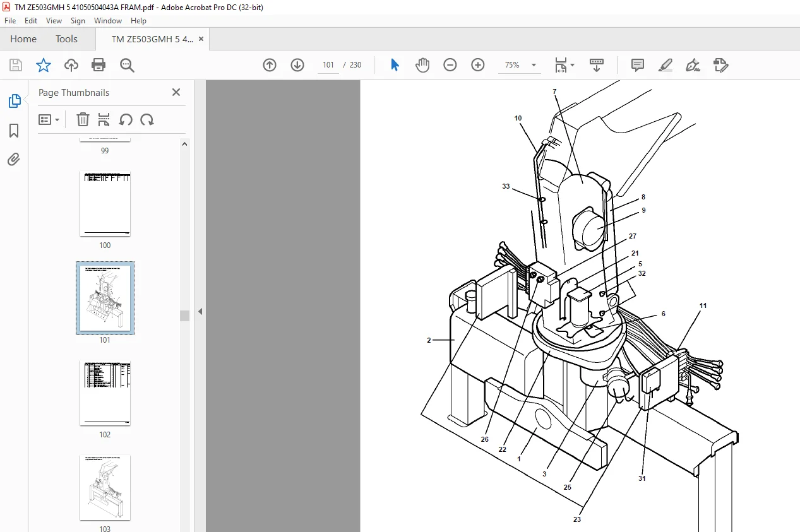Screen dimensions: 800x532
Task: Switch to the Tools tab
Action: (x=66, y=39)
